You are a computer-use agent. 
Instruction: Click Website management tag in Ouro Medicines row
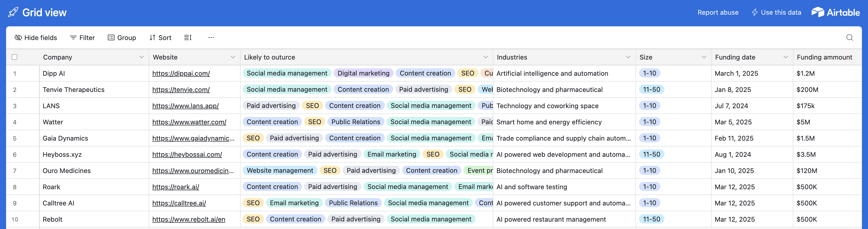click(280, 170)
